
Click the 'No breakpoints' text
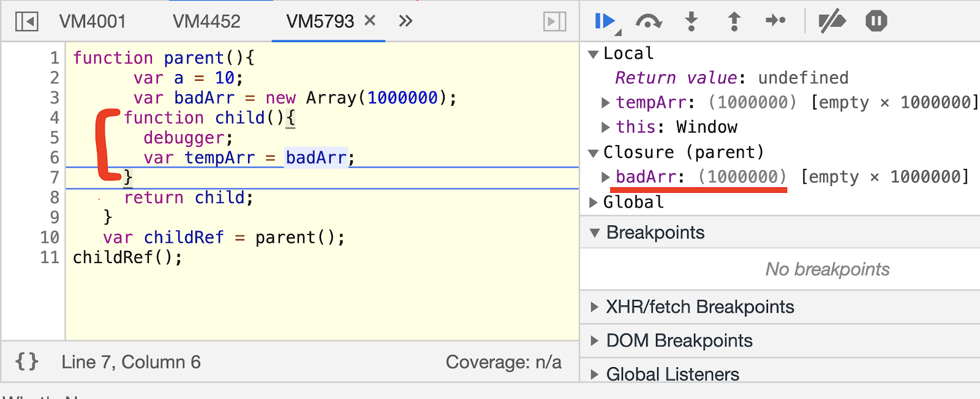click(x=827, y=269)
